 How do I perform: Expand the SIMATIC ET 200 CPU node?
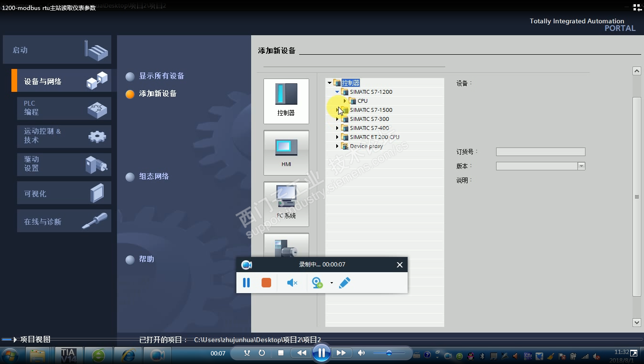[x=337, y=137]
